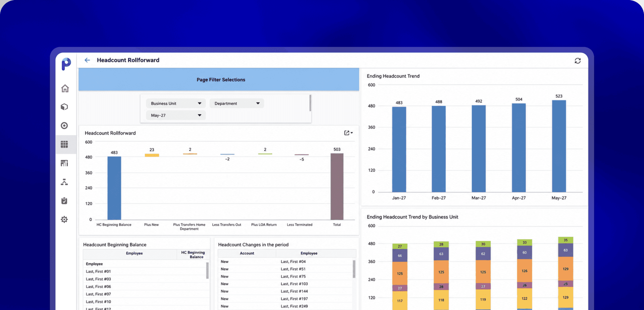The width and height of the screenshot is (644, 310).
Task: Click the Apr-27 bar in Ending Headcount Trend
Action: click(519, 148)
